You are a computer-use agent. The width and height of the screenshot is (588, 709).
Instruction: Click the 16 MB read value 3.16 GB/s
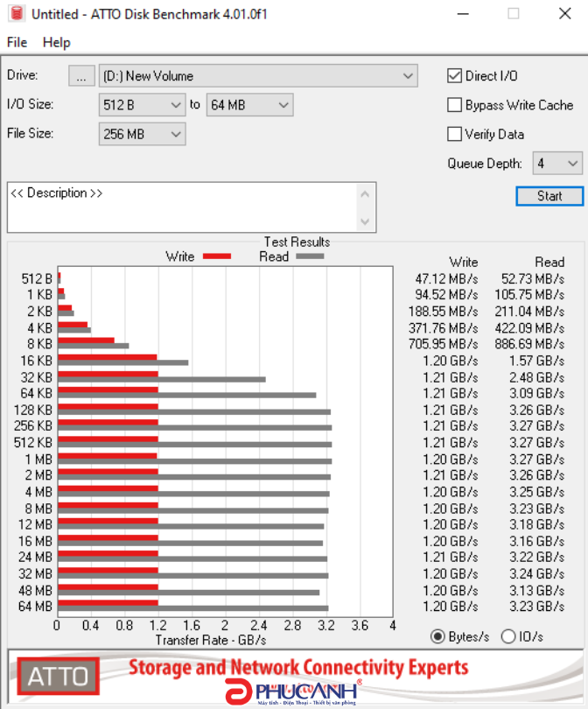click(537, 541)
